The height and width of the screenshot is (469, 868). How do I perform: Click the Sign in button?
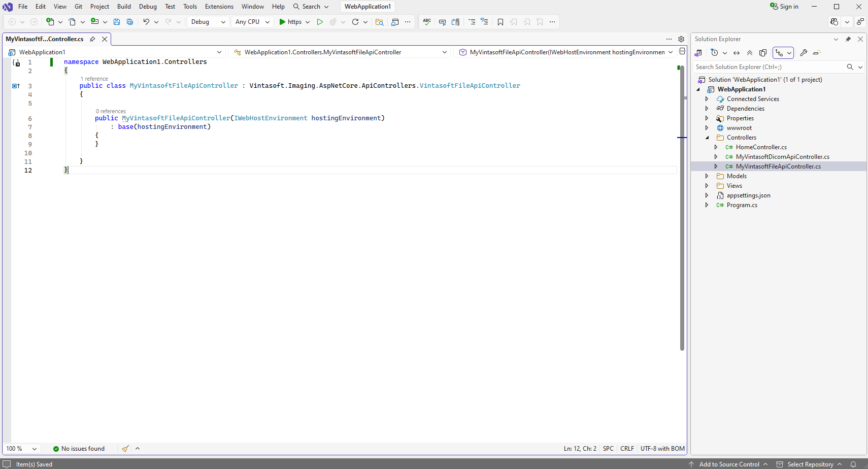click(784, 7)
